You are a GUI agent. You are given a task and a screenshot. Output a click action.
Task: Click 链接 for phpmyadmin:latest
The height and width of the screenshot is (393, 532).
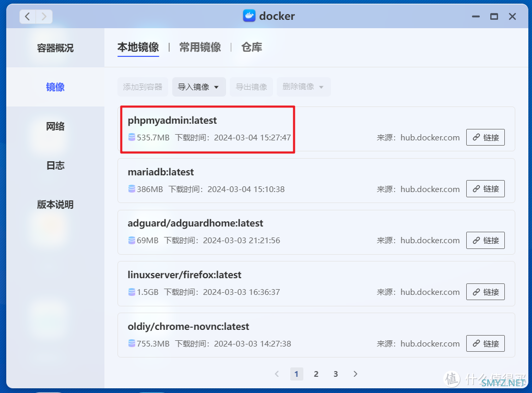(x=485, y=137)
